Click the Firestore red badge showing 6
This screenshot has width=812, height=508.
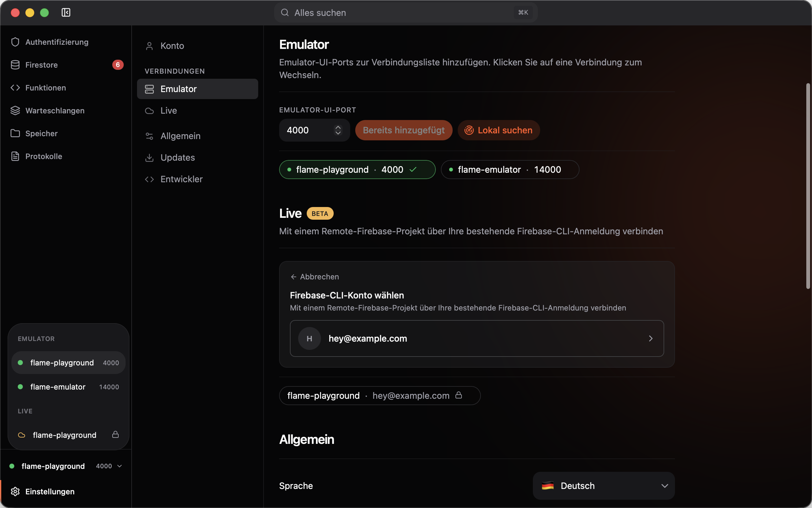[x=118, y=65]
